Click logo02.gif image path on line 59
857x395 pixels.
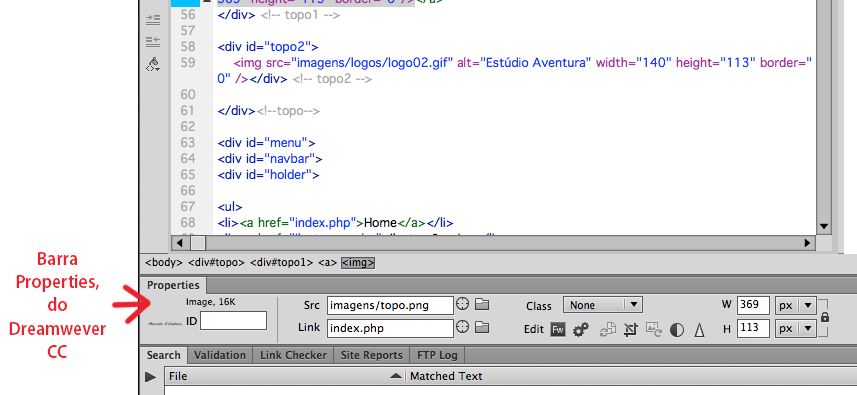(373, 63)
